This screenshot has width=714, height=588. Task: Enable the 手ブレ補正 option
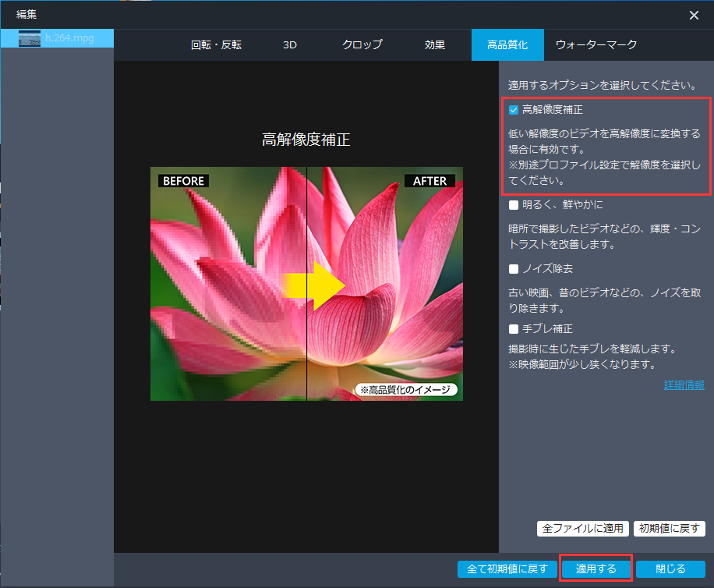(x=514, y=328)
